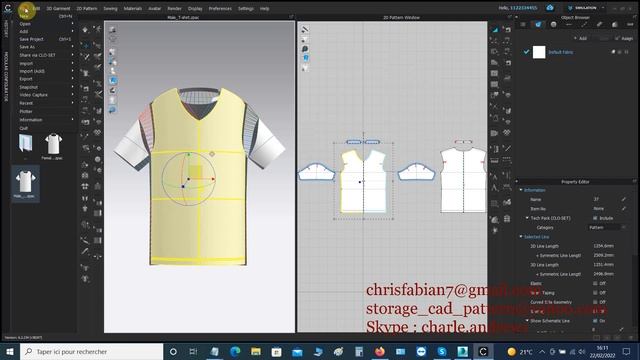Screen dimensions: 640x360
Task: Open the Category Pattern dropdown
Action: click(x=607, y=227)
